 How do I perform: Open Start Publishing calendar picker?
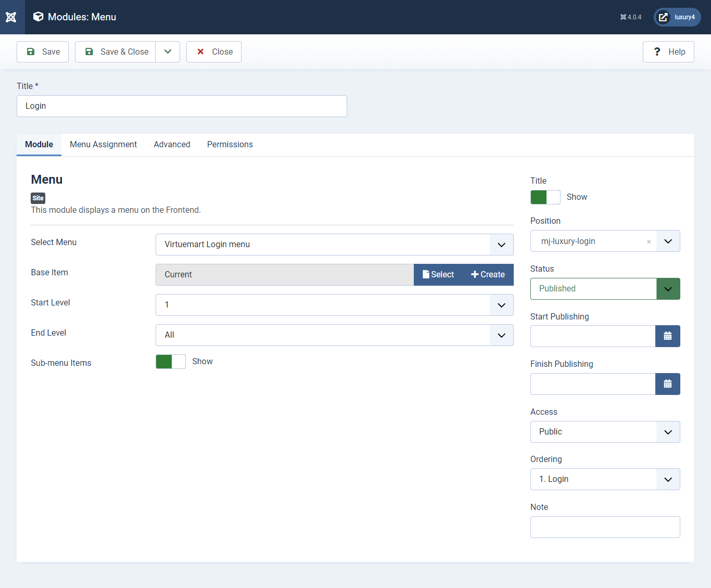pyautogui.click(x=667, y=336)
